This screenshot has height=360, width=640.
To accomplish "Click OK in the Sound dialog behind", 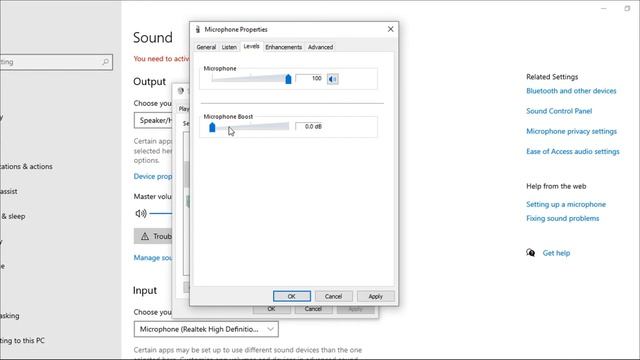I will (x=271, y=309).
